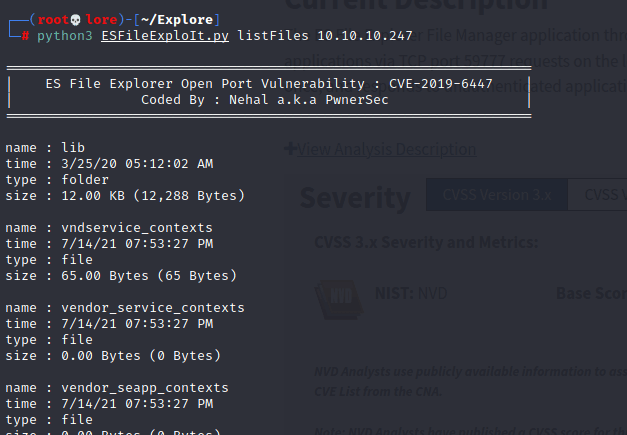Click the type line under vndservice_contexts
The width and height of the screenshot is (627, 435).
49,259
